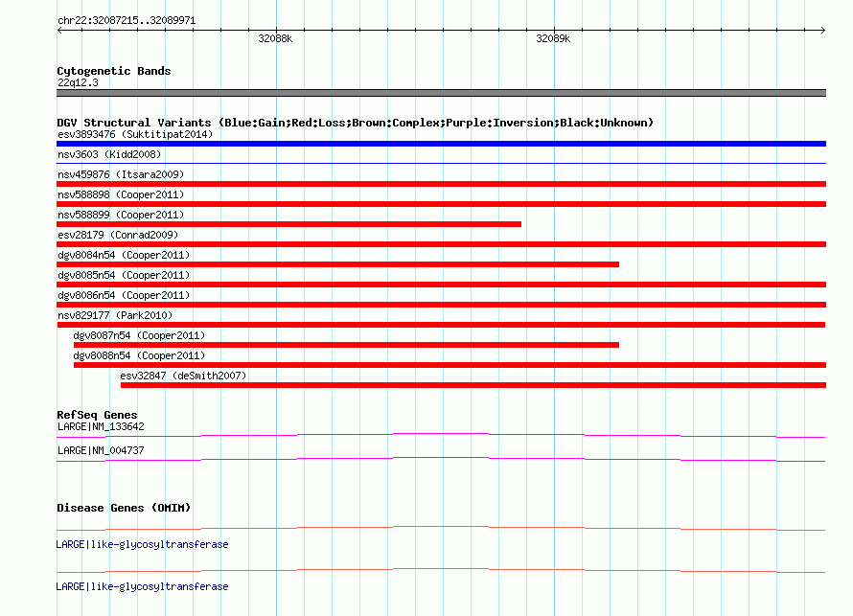The image size is (853, 616).
Task: Select the shorter red nsv588899 loss bar
Action: coord(288,224)
